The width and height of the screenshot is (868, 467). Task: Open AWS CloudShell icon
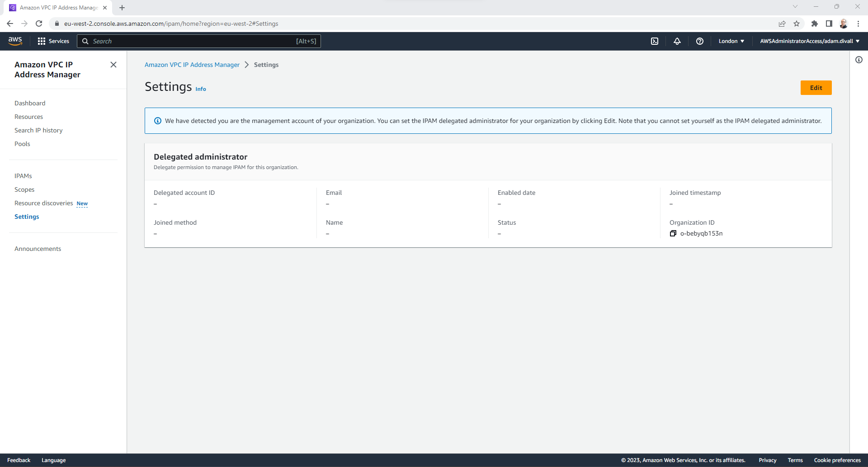click(x=655, y=41)
